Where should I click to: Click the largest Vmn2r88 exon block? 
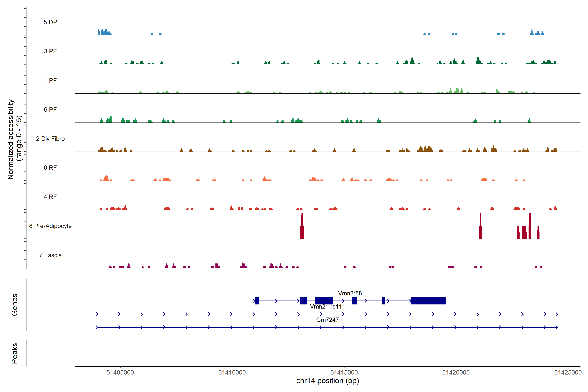[x=428, y=301]
